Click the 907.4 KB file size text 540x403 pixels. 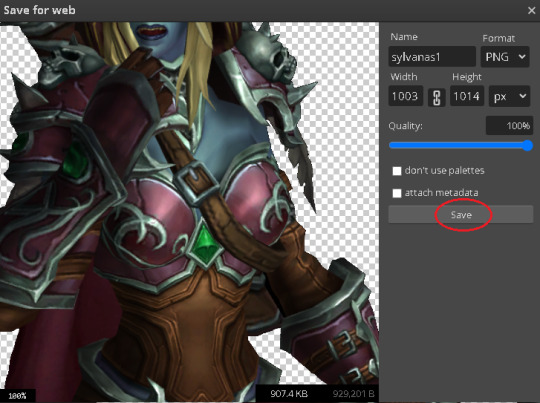coord(289,394)
